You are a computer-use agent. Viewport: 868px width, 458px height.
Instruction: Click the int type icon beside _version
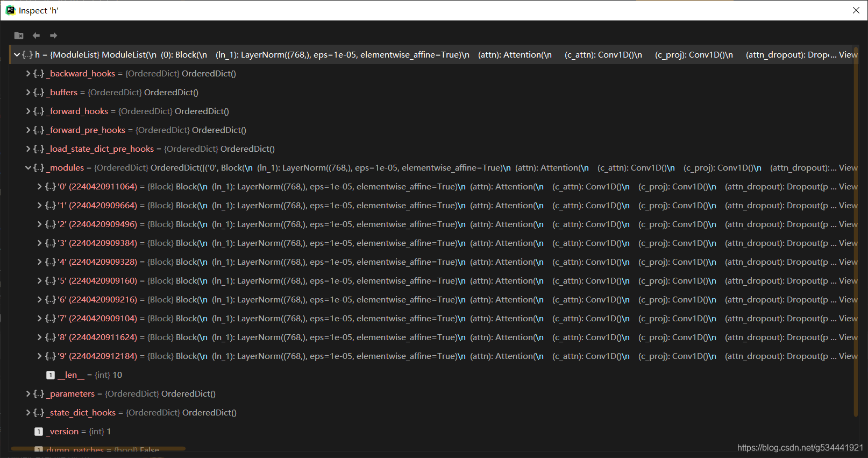[39, 432]
